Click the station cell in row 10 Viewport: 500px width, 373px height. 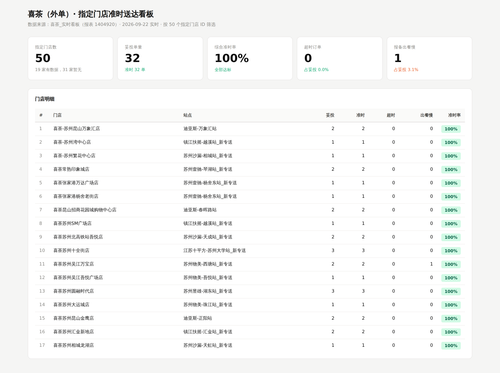pyautogui.click(x=215, y=250)
